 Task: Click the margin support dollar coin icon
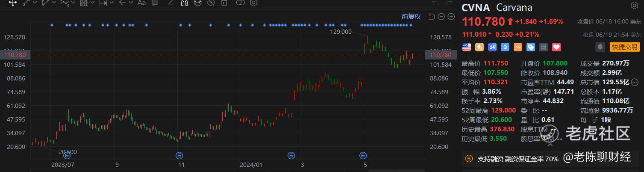point(469,159)
